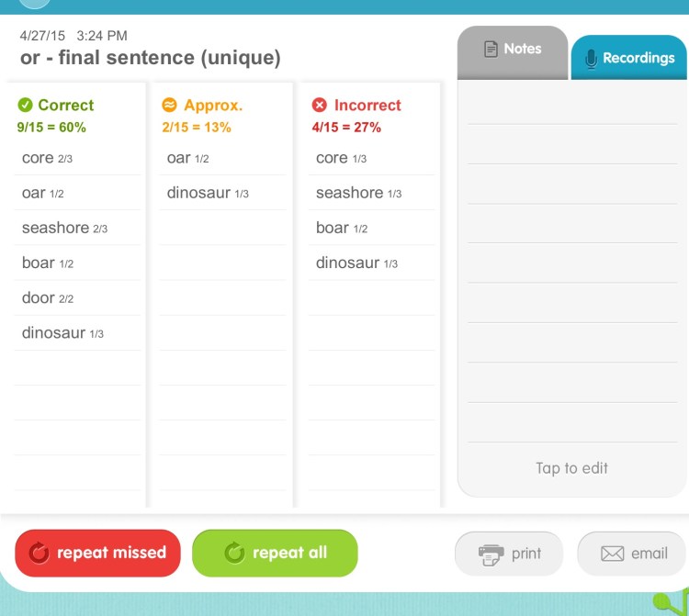Tap the 'Tap to edit' notes area
The width and height of the screenshot is (689, 616).
click(571, 468)
